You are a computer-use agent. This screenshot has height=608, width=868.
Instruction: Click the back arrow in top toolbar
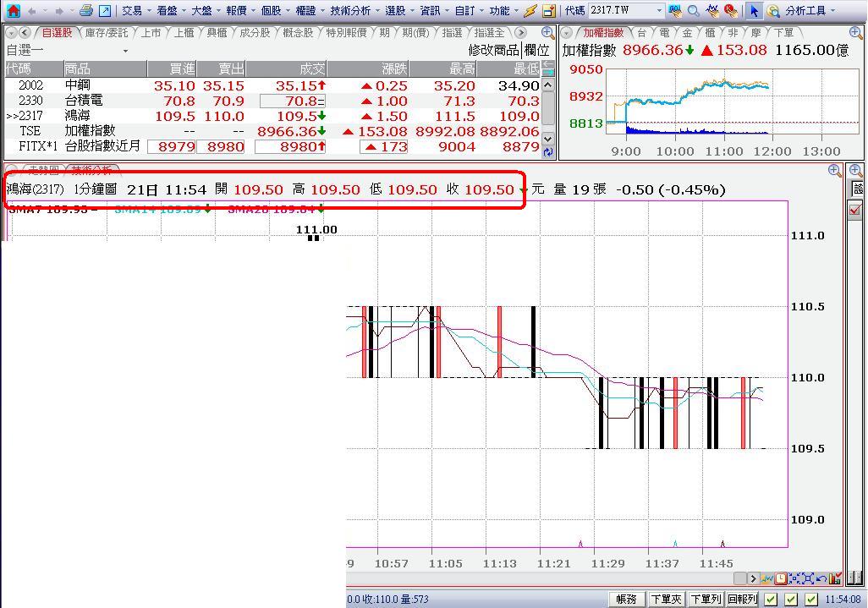tap(31, 10)
